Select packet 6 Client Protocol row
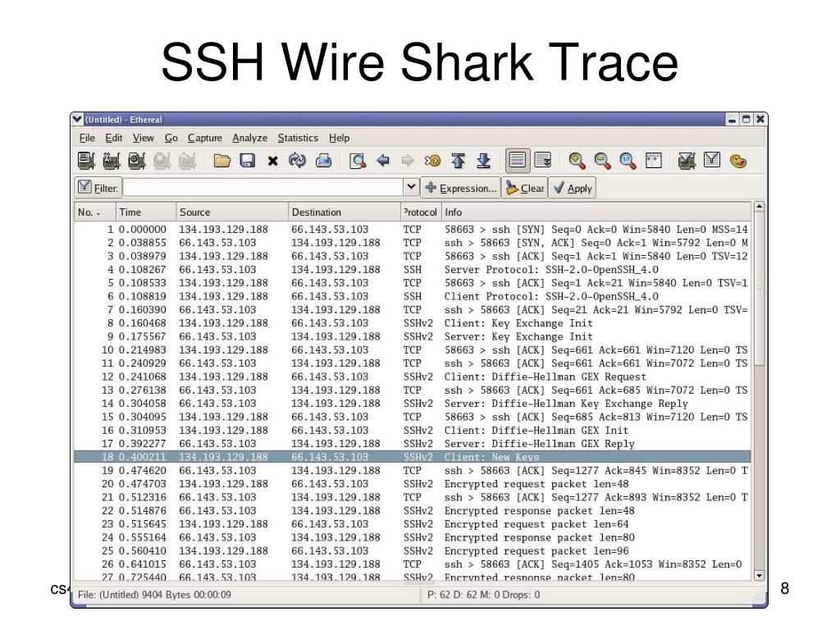 click(412, 296)
